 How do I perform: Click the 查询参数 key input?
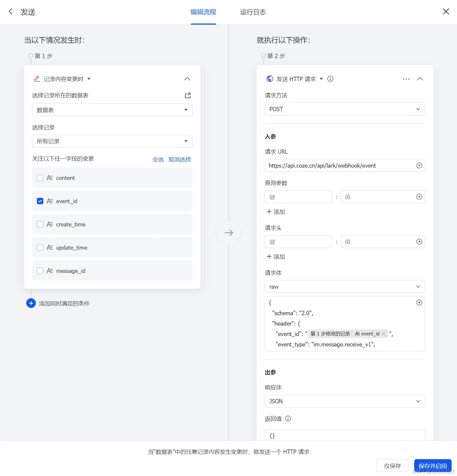point(298,197)
